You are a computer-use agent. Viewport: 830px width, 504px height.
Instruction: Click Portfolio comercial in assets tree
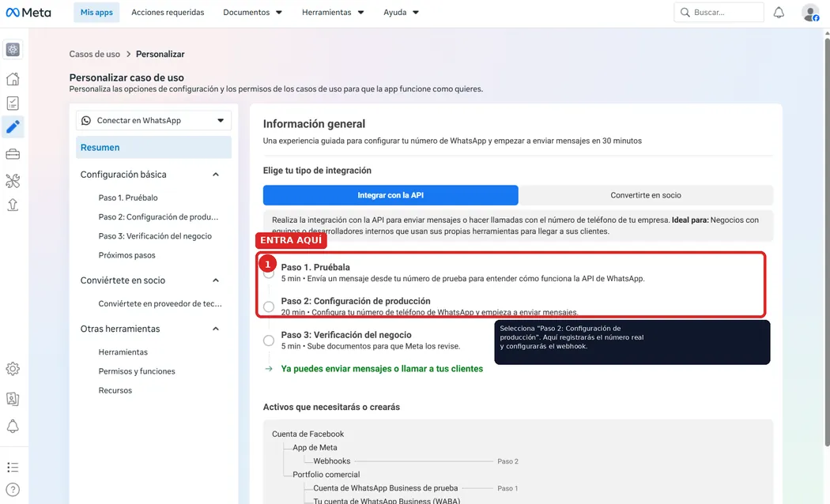coord(326,475)
